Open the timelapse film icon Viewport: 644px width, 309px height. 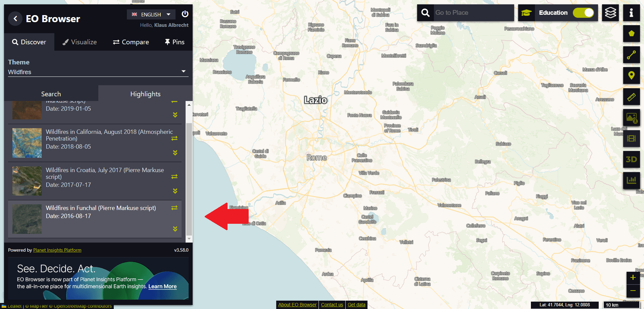click(631, 139)
